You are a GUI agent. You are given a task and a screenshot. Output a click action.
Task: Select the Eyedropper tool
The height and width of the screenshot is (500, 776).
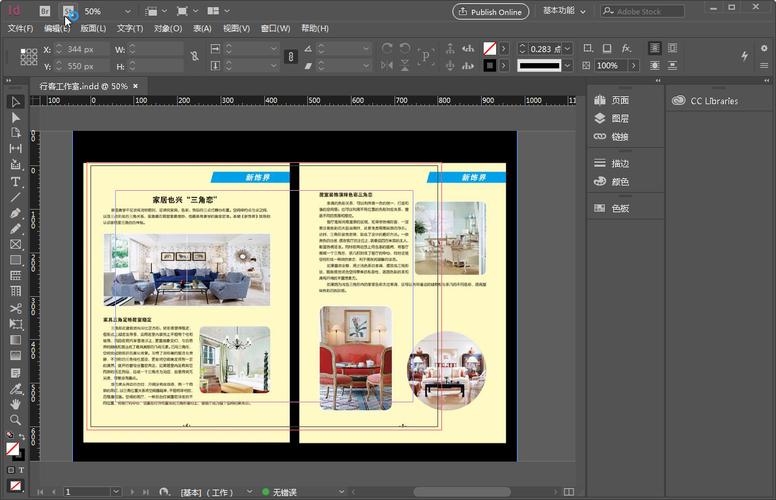15,389
